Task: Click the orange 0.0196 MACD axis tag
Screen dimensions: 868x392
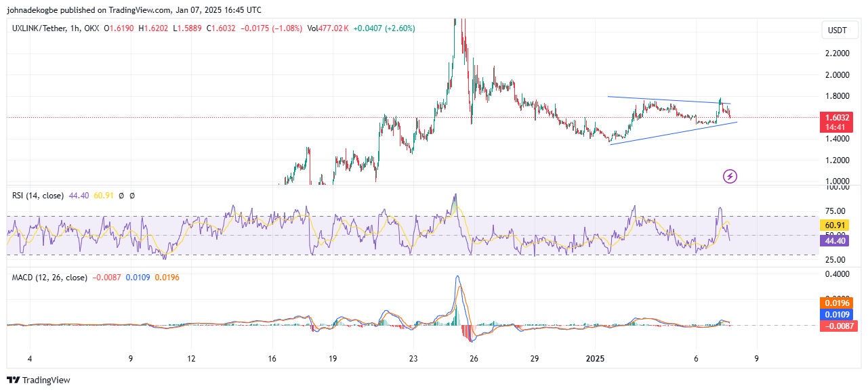Action: pos(835,303)
